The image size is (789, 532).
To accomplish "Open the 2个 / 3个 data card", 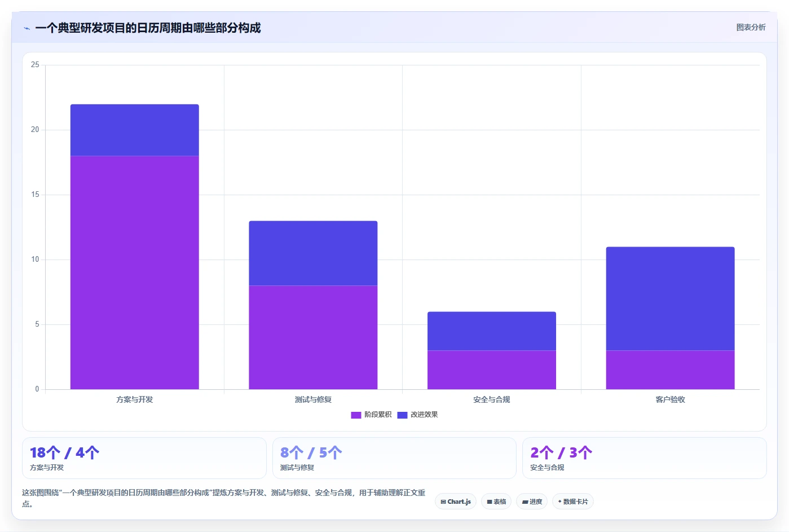I will [644, 458].
